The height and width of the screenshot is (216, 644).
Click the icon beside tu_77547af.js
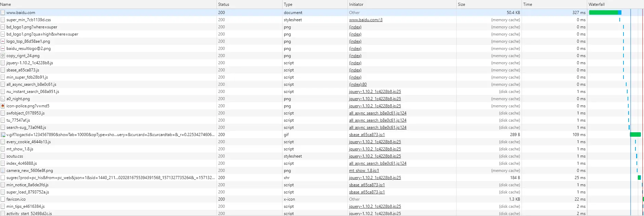(3, 120)
